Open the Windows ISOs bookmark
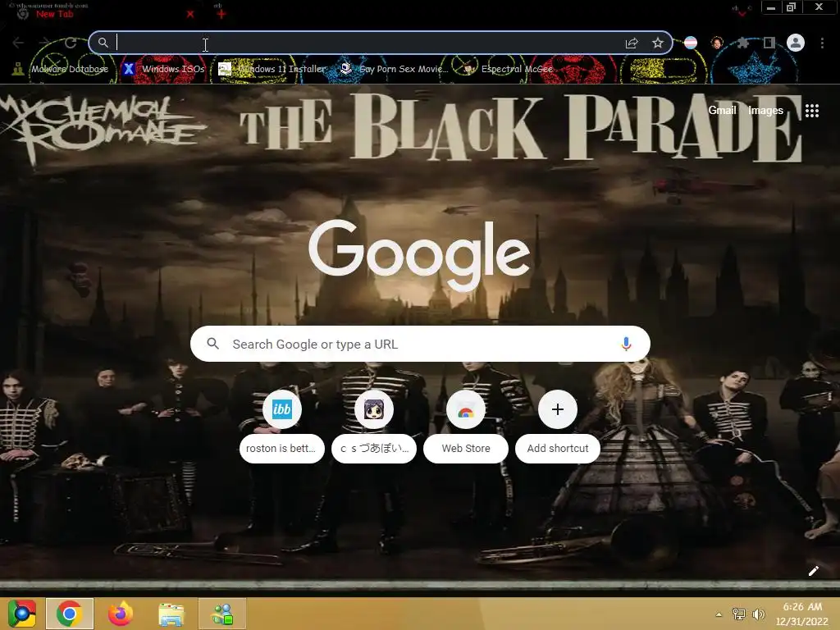 pyautogui.click(x=163, y=69)
